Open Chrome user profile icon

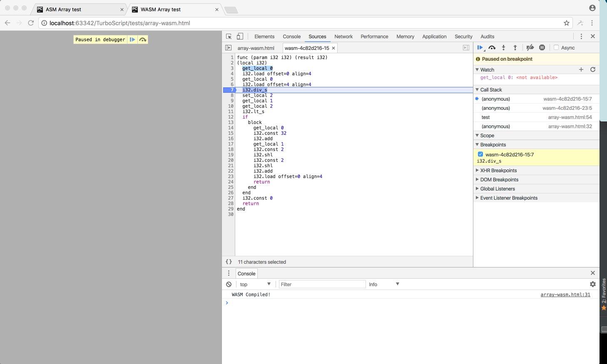click(x=592, y=8)
